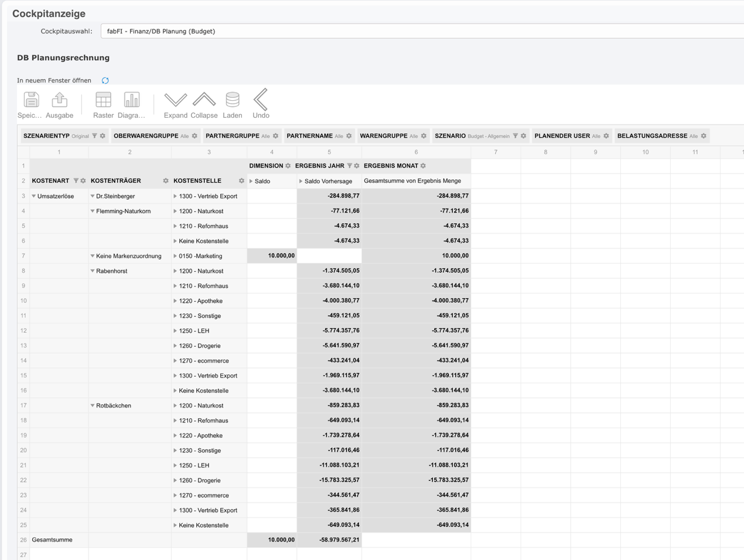Click the Ausgabe export icon
The height and width of the screenshot is (560, 744).
coord(59,100)
